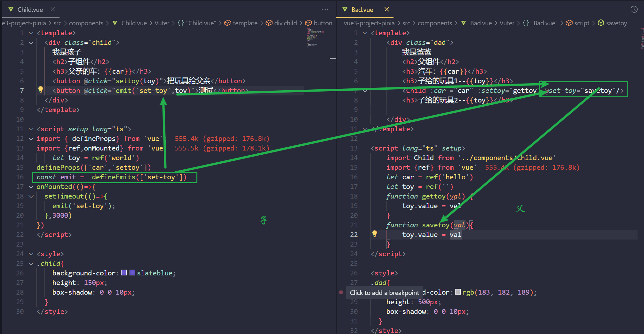The image size is (644, 334).
Task: Click '555.5k (gzipped: 178.1k)' import cost hint
Action: click(x=222, y=148)
